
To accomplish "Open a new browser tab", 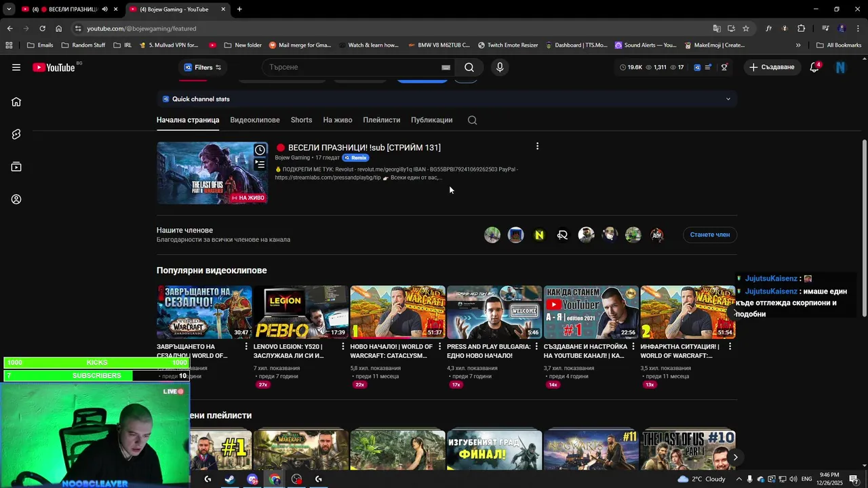I will click(x=239, y=9).
